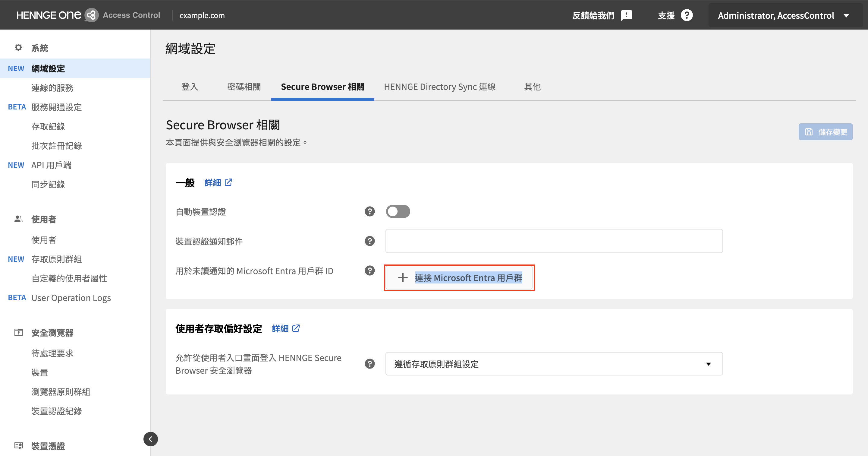This screenshot has height=456, width=868.
Task: Click 連接 Microsoft Entra 用戶群 button
Action: point(459,277)
